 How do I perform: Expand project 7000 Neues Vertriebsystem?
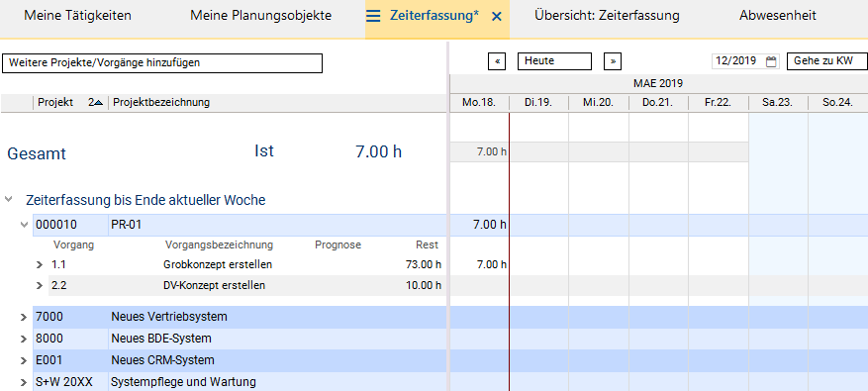[23, 318]
